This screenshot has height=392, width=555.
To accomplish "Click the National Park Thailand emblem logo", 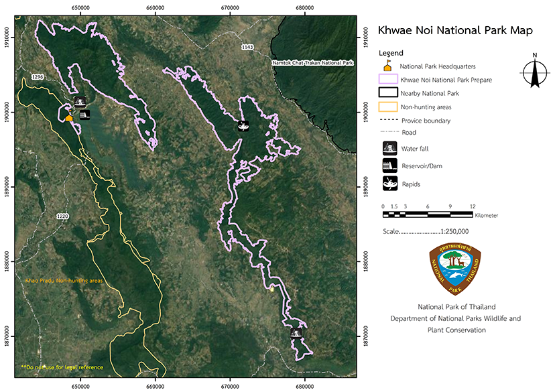I will [x=456, y=269].
